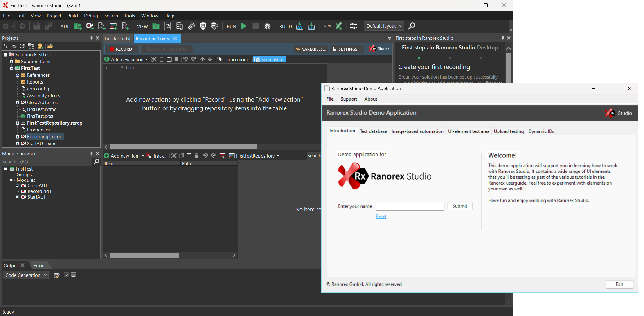Open the Add new action dropdown arrow

pos(146,59)
